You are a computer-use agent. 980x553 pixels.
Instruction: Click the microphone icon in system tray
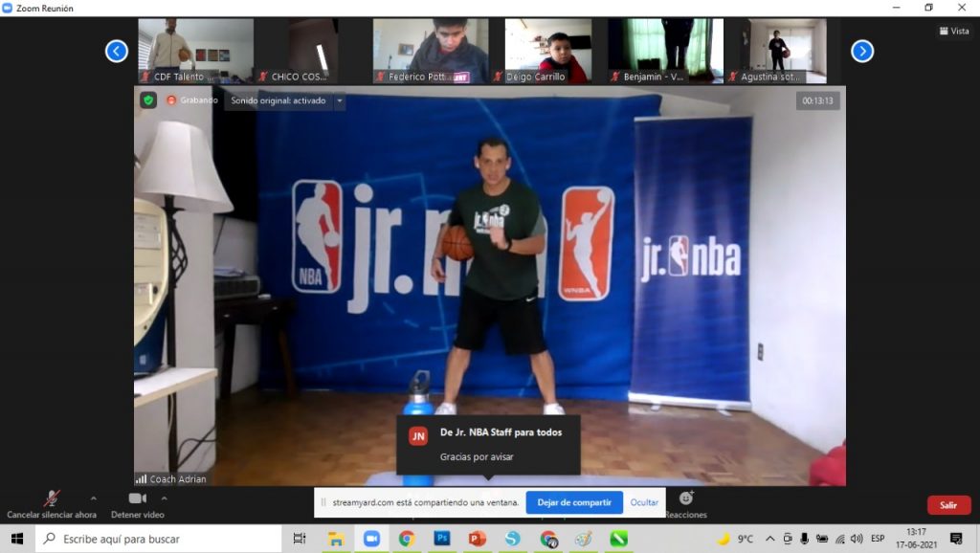(805, 539)
